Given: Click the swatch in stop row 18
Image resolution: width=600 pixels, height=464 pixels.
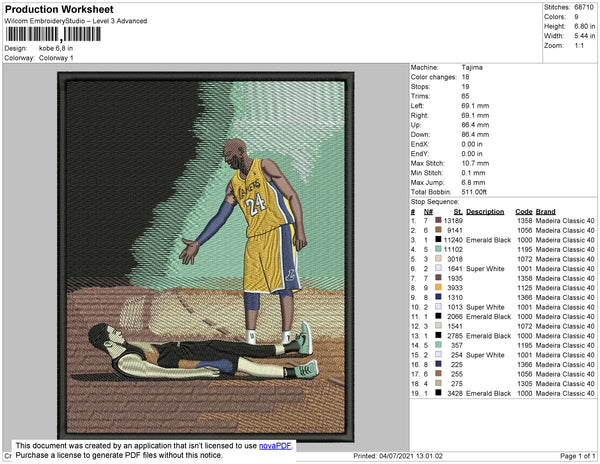Looking at the screenshot, I should 439,383.
